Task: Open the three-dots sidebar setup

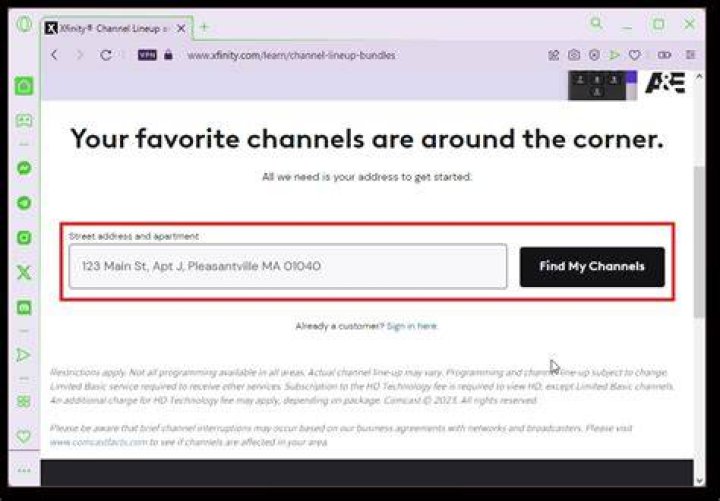Action: [24, 471]
